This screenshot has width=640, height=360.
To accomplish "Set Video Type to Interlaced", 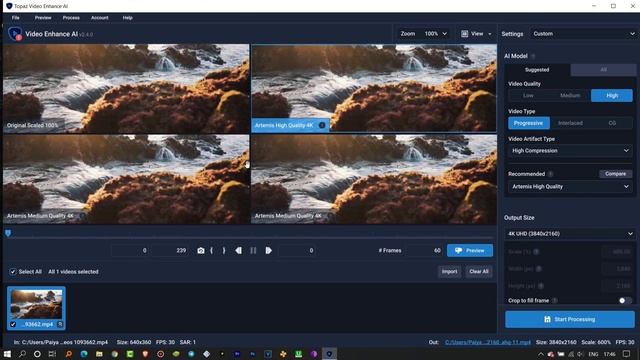I will coord(570,123).
